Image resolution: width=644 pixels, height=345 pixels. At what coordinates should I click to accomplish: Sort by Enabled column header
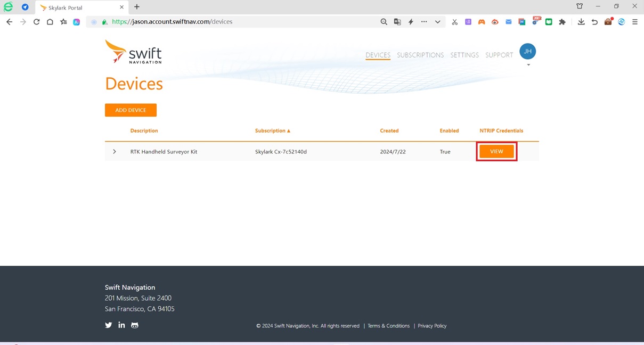point(449,130)
